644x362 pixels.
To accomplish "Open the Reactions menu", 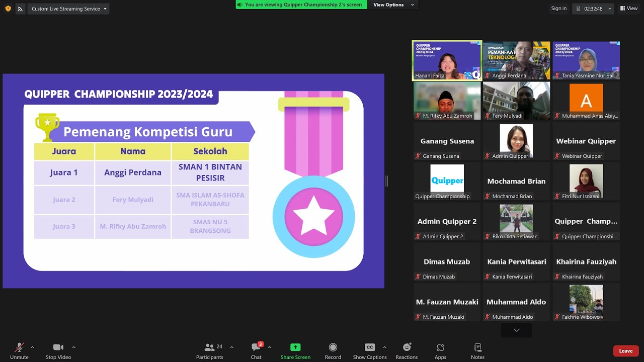I will [x=407, y=350].
